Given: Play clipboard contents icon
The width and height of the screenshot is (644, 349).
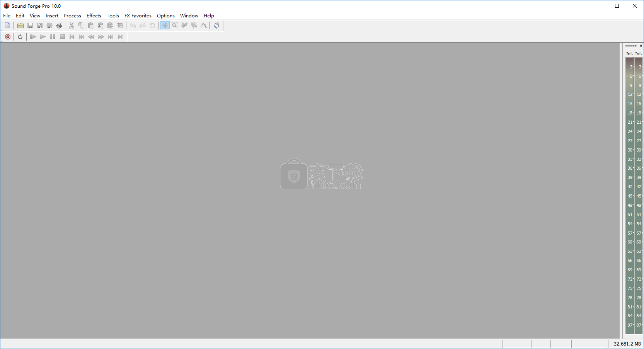Looking at the screenshot, I should pyautogui.click(x=110, y=26).
